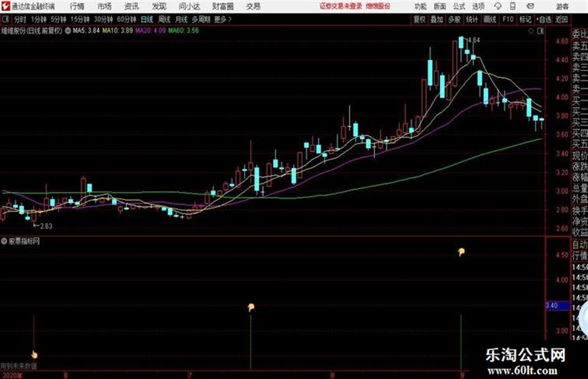Click the 多股 multi-stock button
588x379 pixels.
[454, 19]
